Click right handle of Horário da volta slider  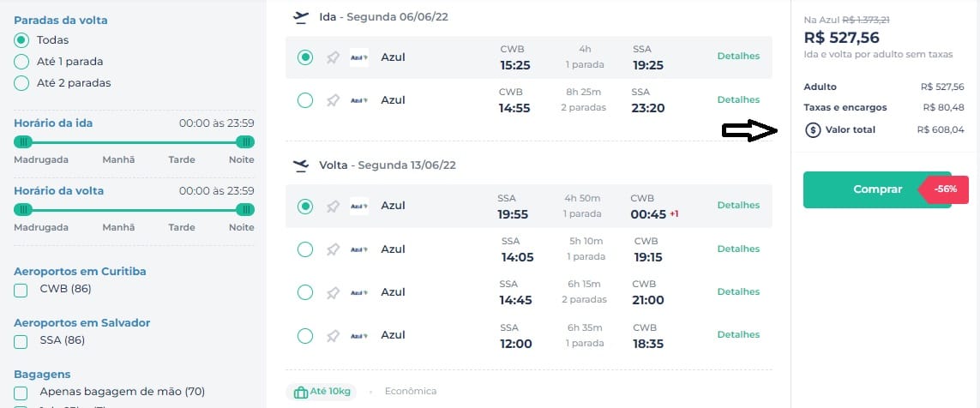tap(245, 209)
